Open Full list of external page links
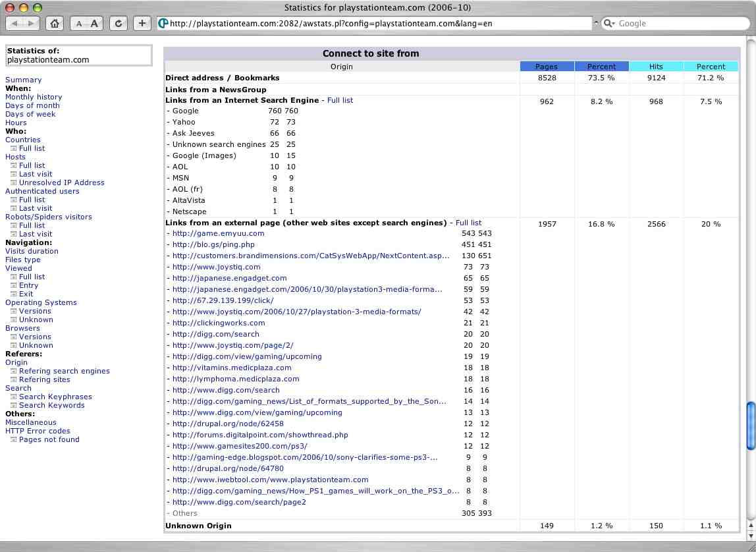 [x=468, y=223]
